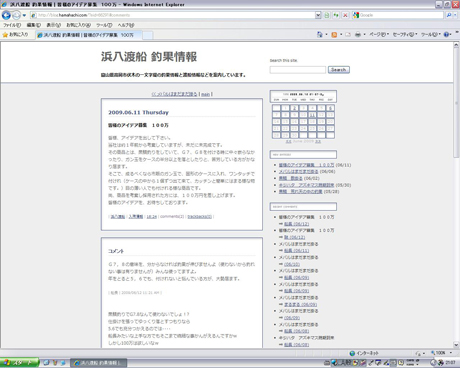Open the お気に入り(A) menu
The width and height of the screenshot is (460, 368).
click(x=78, y=25)
